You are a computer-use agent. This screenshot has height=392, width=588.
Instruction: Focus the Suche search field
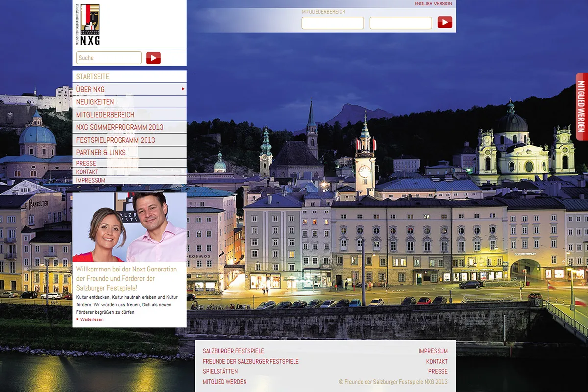109,58
